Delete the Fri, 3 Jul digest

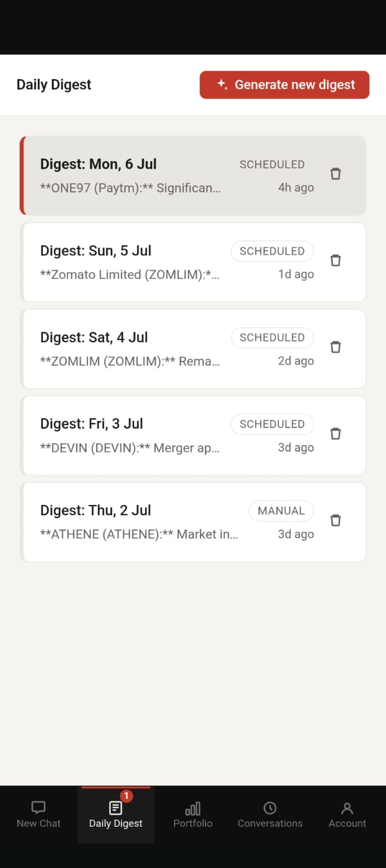[x=336, y=433]
